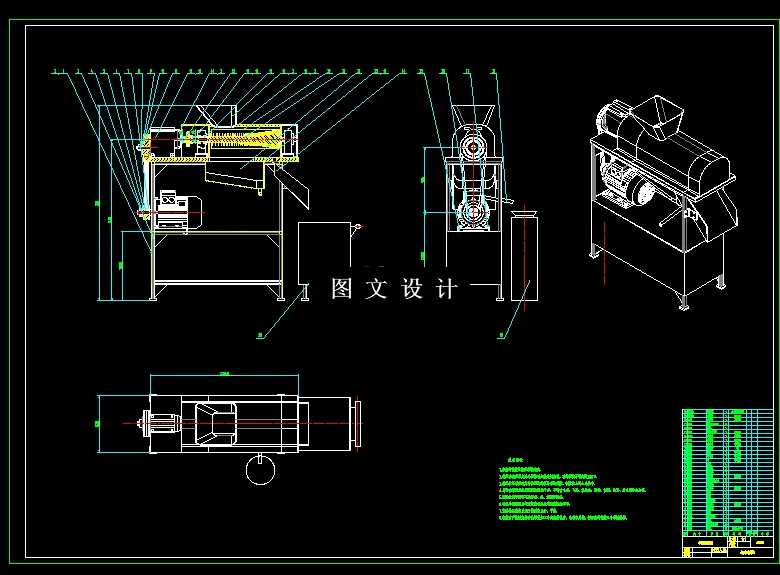Image resolution: width=780 pixels, height=575 pixels.
Task: Click the upper pulley circle in the side view
Action: [472, 147]
